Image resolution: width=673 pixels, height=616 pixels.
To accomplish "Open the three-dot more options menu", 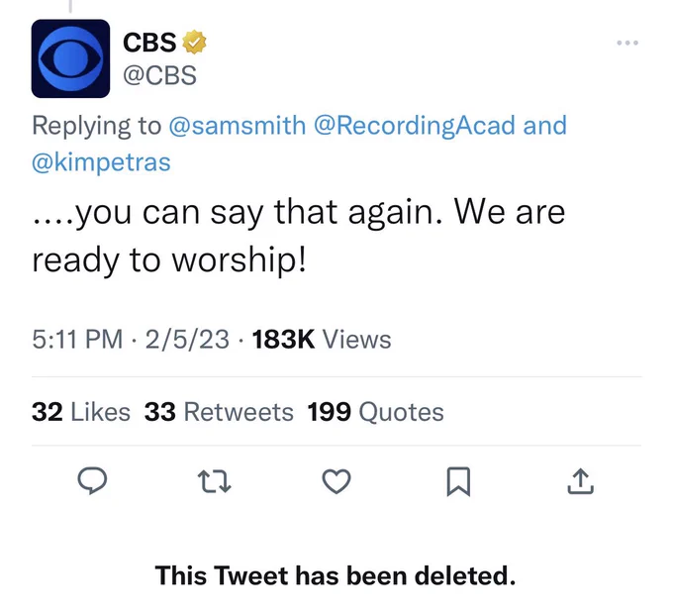I will pos(627,43).
